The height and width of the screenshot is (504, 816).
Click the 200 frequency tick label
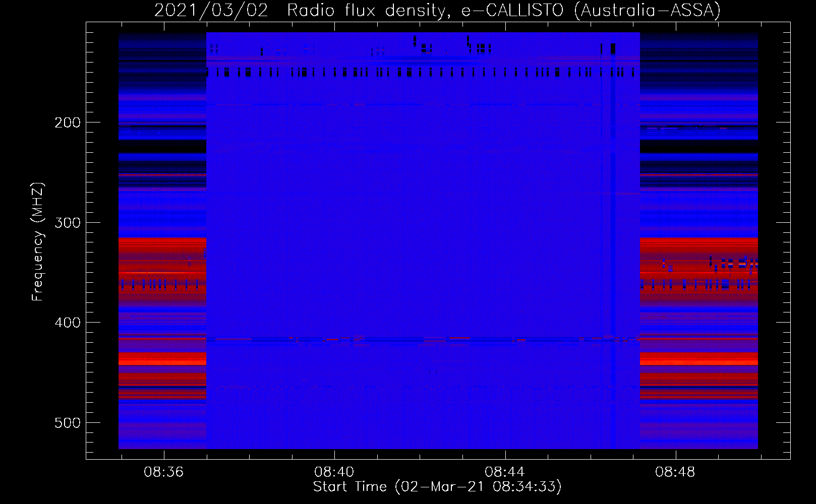click(x=68, y=122)
